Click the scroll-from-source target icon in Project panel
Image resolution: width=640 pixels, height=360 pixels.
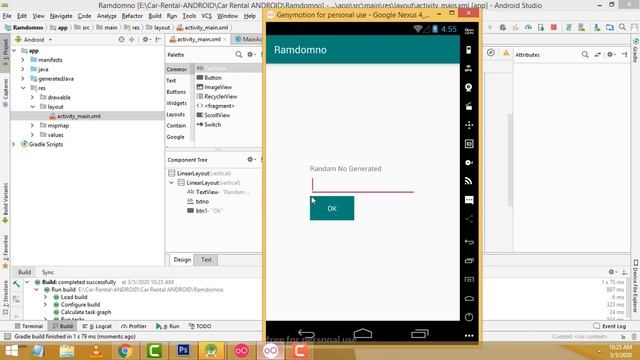pyautogui.click(x=121, y=40)
